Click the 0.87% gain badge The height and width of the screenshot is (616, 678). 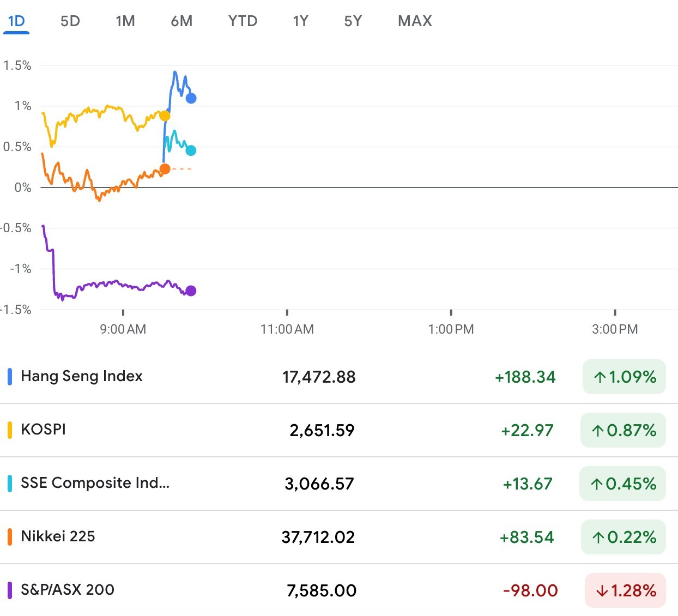pyautogui.click(x=623, y=430)
